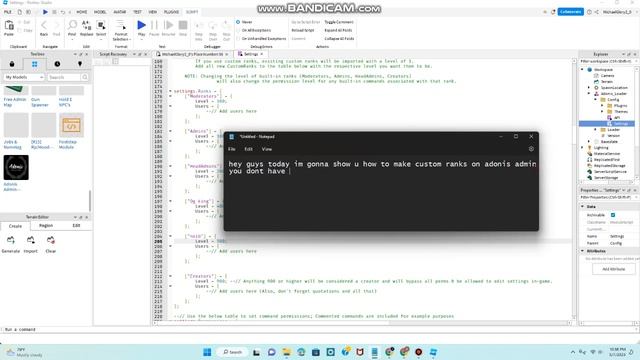Click the Format Selection icon

click(x=121, y=26)
